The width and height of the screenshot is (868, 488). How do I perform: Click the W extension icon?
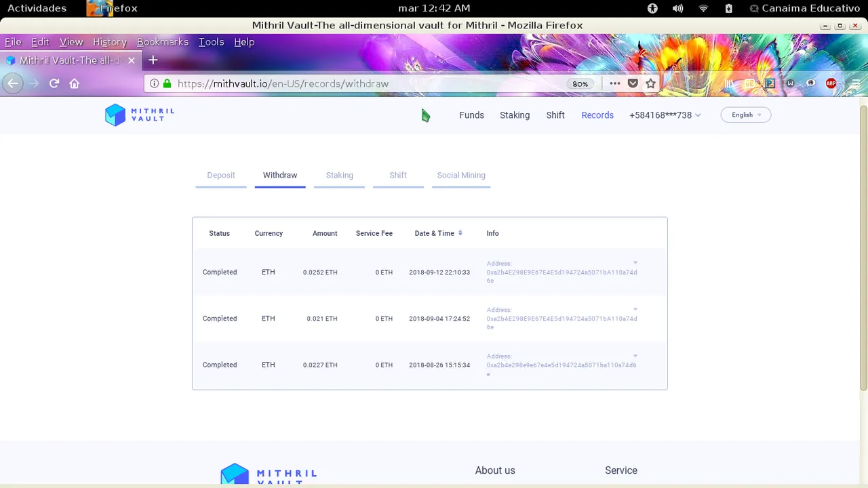tap(790, 83)
